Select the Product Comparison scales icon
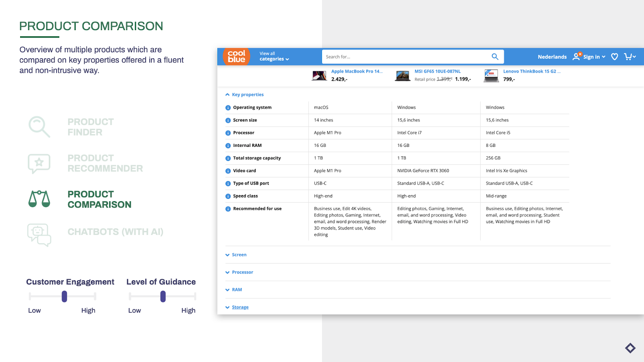Viewport: 644px width, 362px height. (x=39, y=199)
